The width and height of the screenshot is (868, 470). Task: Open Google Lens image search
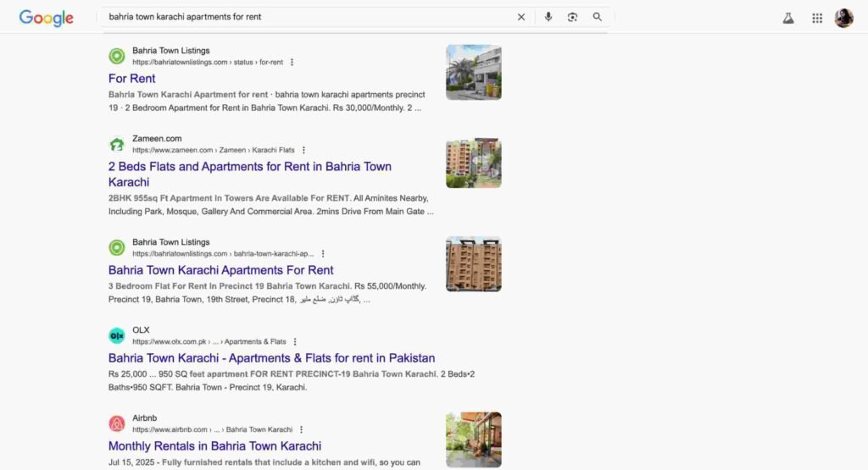573,17
